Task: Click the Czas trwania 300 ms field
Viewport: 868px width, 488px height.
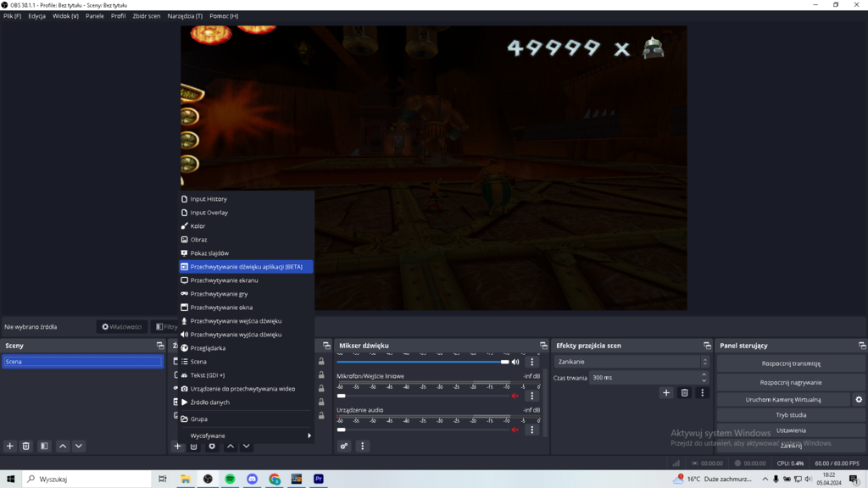Action: (644, 377)
